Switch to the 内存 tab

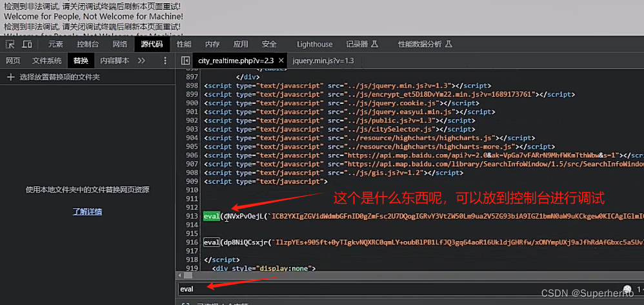point(212,44)
